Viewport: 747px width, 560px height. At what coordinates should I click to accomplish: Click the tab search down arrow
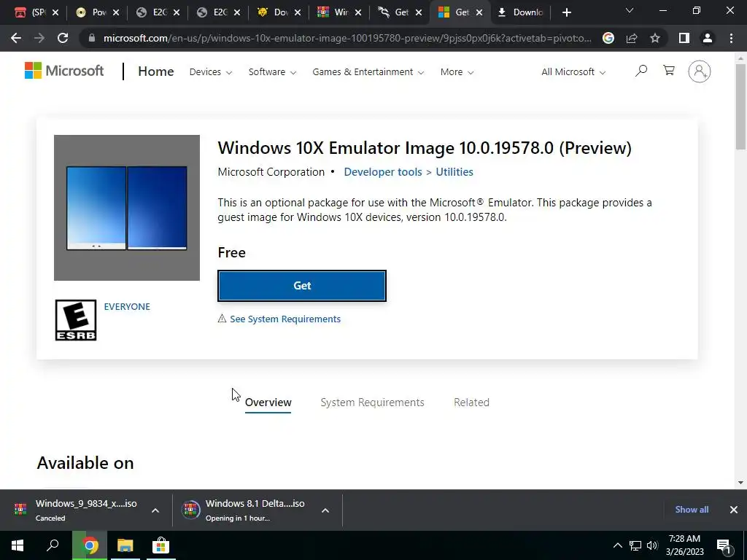(630, 10)
